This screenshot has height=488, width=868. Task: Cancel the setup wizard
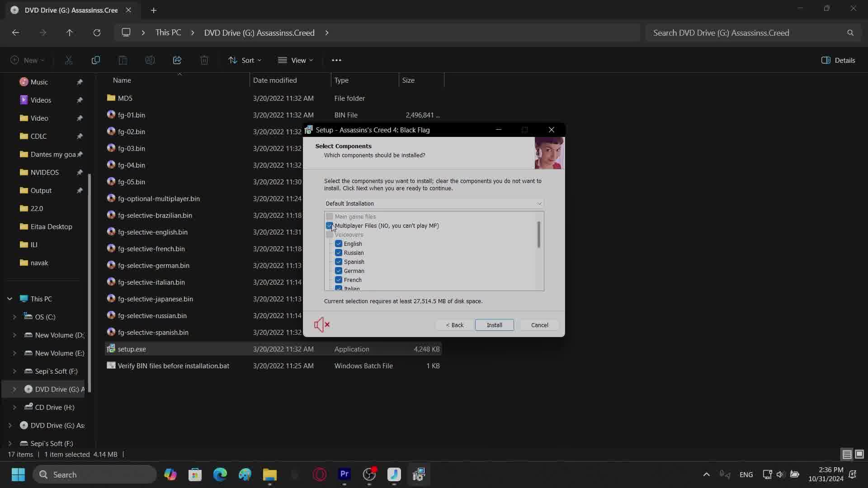point(539,325)
